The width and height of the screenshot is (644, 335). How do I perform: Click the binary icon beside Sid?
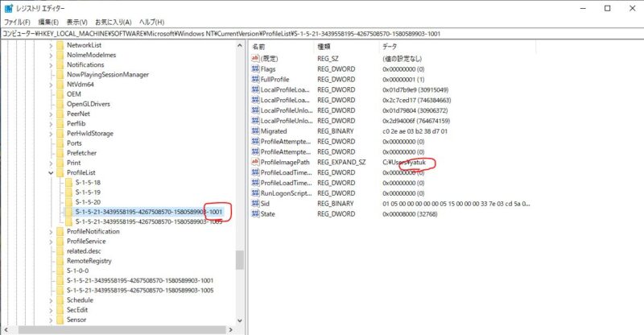[x=255, y=203]
